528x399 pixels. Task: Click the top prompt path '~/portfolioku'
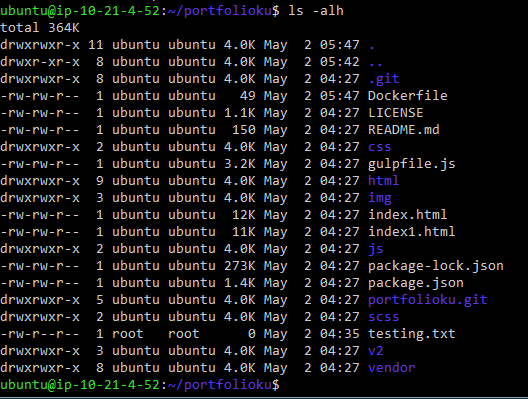click(x=219, y=11)
